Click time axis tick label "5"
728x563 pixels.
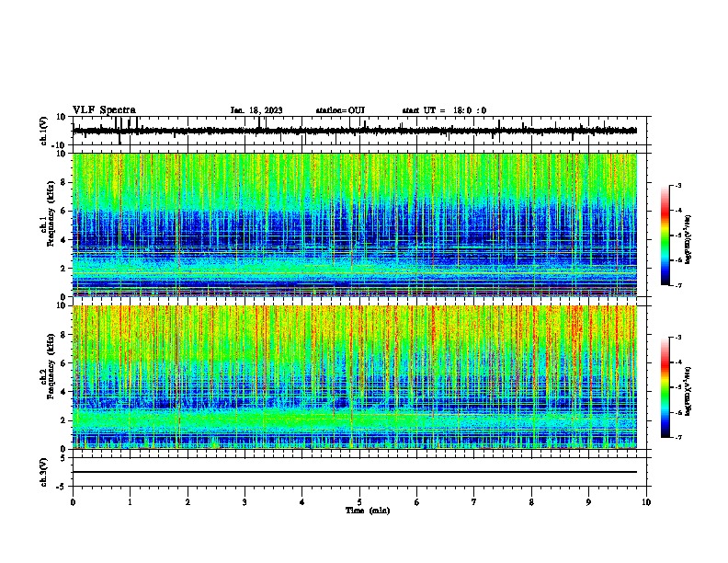(x=359, y=502)
